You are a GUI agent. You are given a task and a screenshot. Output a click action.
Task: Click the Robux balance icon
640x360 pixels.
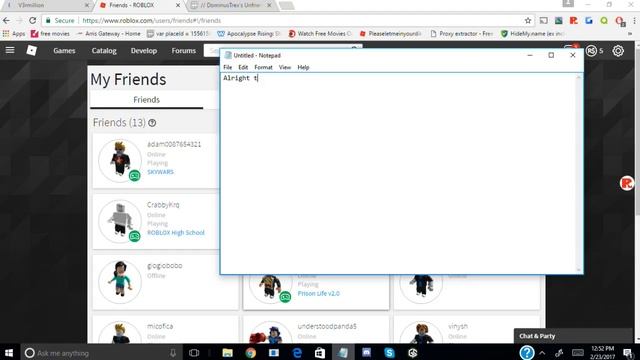pyautogui.click(x=591, y=51)
